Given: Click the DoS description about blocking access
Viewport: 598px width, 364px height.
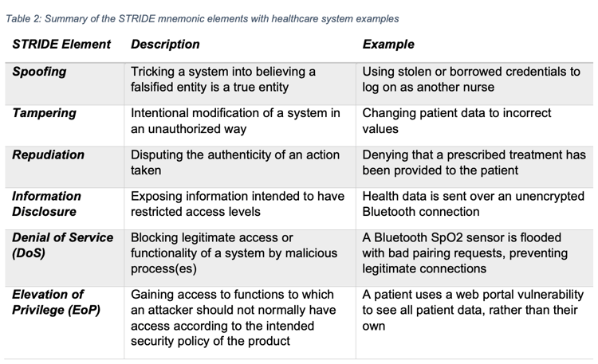Looking at the screenshot, I should click(x=234, y=253).
